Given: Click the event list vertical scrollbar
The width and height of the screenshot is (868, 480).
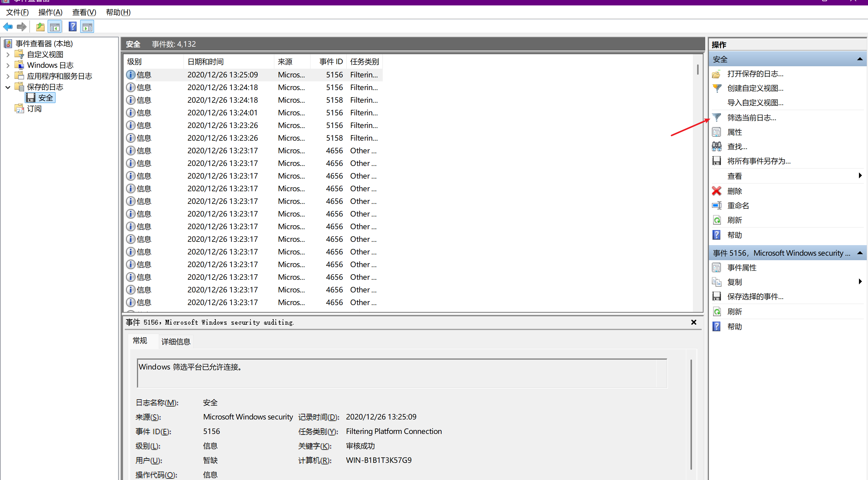Looking at the screenshot, I should coord(697,168).
